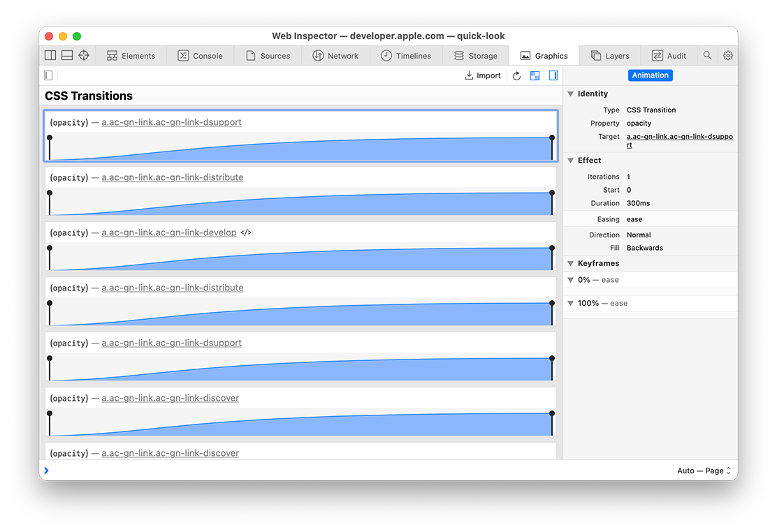Start the element selection crosshair
Image resolution: width=777 pixels, height=532 pixels.
point(84,56)
